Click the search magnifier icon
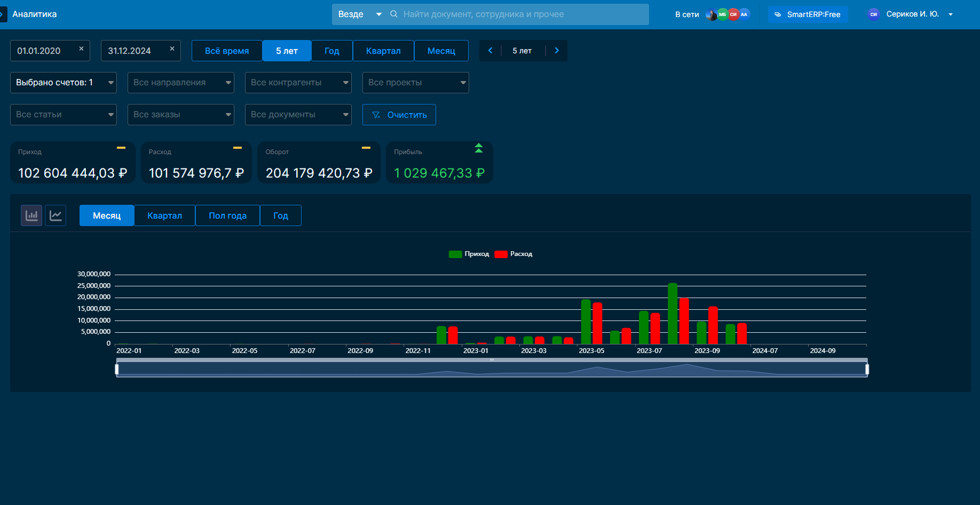 point(394,14)
